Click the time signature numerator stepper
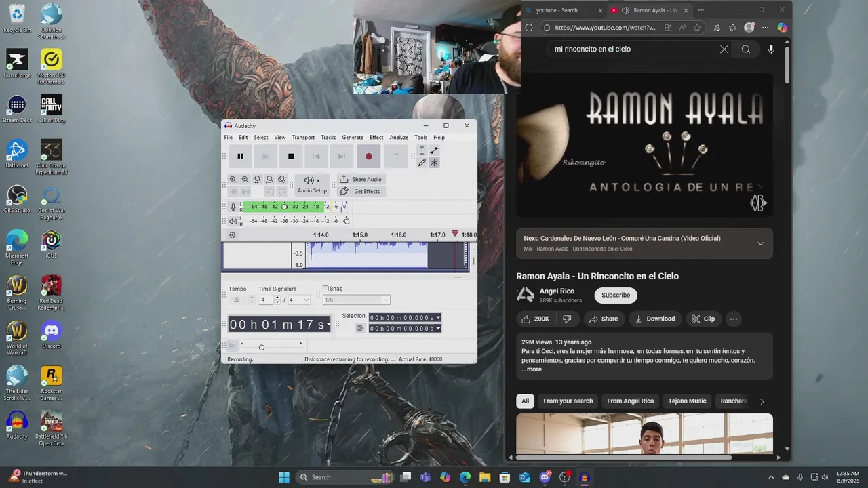Image resolution: width=868 pixels, height=488 pixels. point(277,300)
